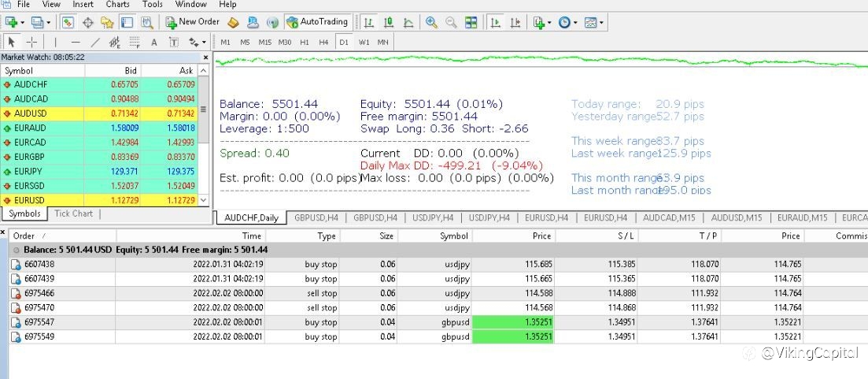
Task: Switch timeframe to W1
Action: point(364,42)
